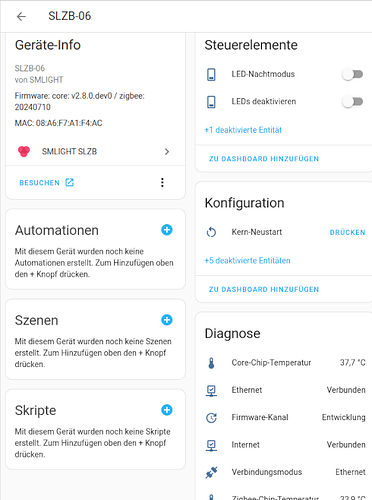
Task: Add a new automation with plus icon
Action: [x=167, y=230]
